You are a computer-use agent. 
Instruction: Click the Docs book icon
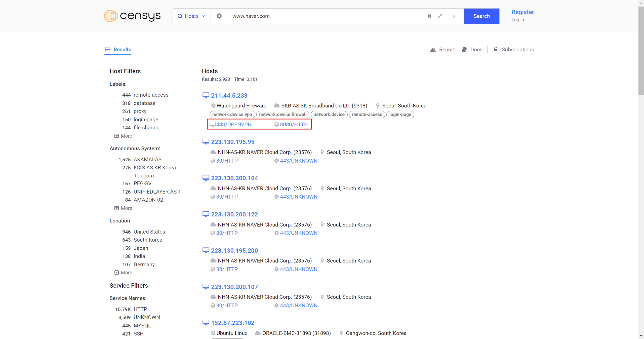pyautogui.click(x=464, y=49)
